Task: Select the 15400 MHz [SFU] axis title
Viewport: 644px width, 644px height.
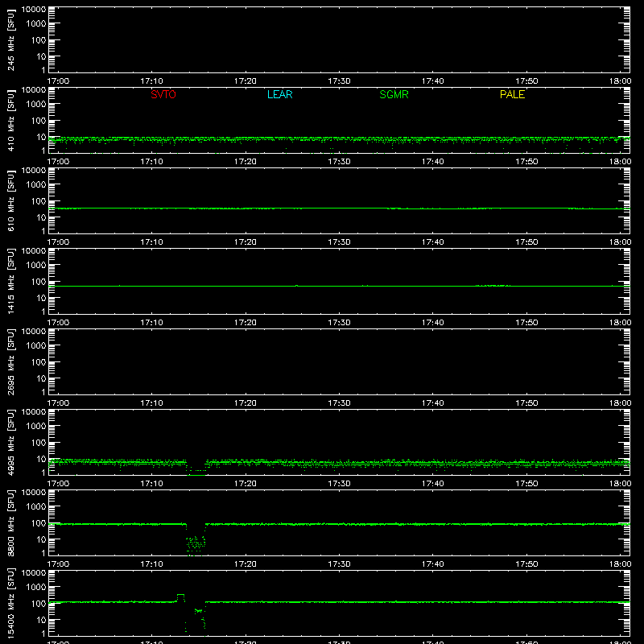Action: (10, 603)
